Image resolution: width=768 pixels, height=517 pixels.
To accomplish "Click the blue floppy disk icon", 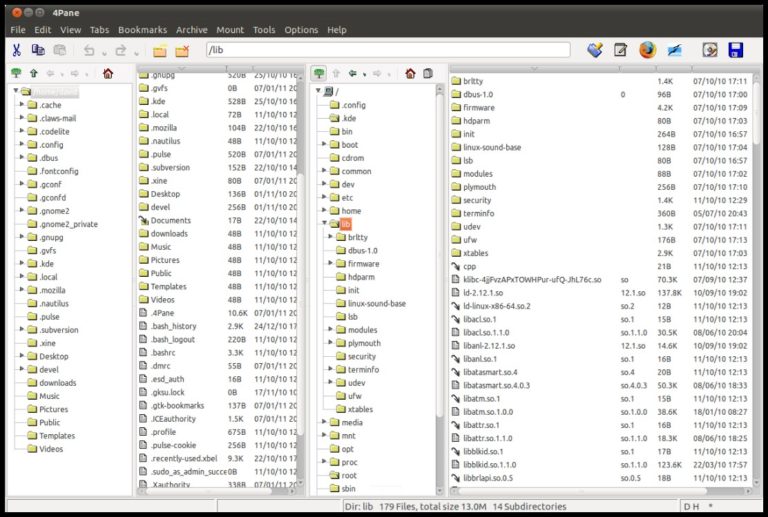I will pyautogui.click(x=736, y=50).
